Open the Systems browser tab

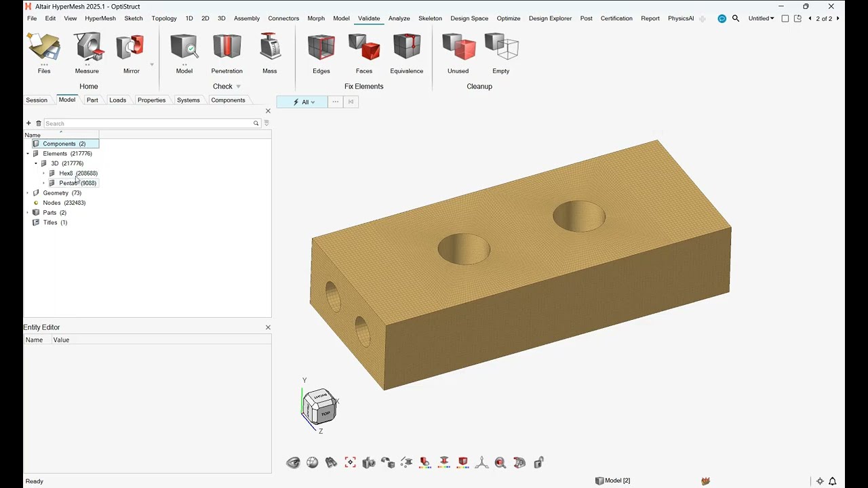click(x=189, y=100)
